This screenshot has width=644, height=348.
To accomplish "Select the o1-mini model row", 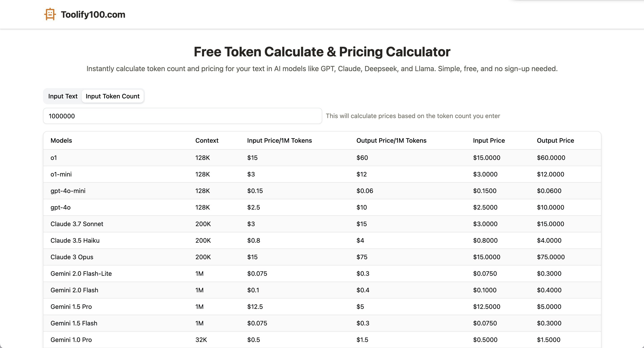I will pyautogui.click(x=61, y=174).
